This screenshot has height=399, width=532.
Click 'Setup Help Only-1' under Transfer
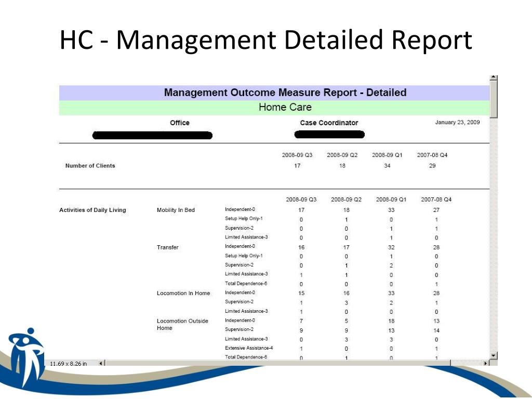244,256
